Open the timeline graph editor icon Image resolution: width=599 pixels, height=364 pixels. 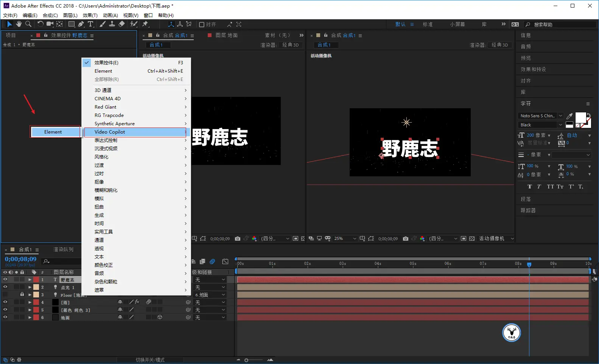click(225, 261)
